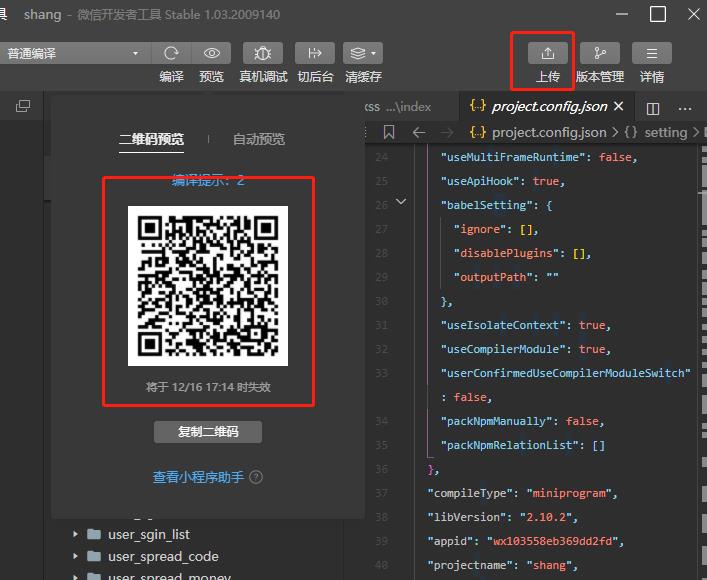707x580 pixels.
Task: Click the copy windows icon in sidebar
Action: pos(23,106)
